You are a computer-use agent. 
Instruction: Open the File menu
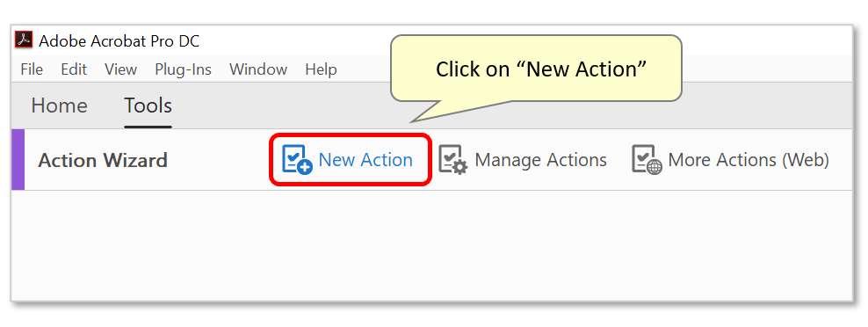pos(32,69)
